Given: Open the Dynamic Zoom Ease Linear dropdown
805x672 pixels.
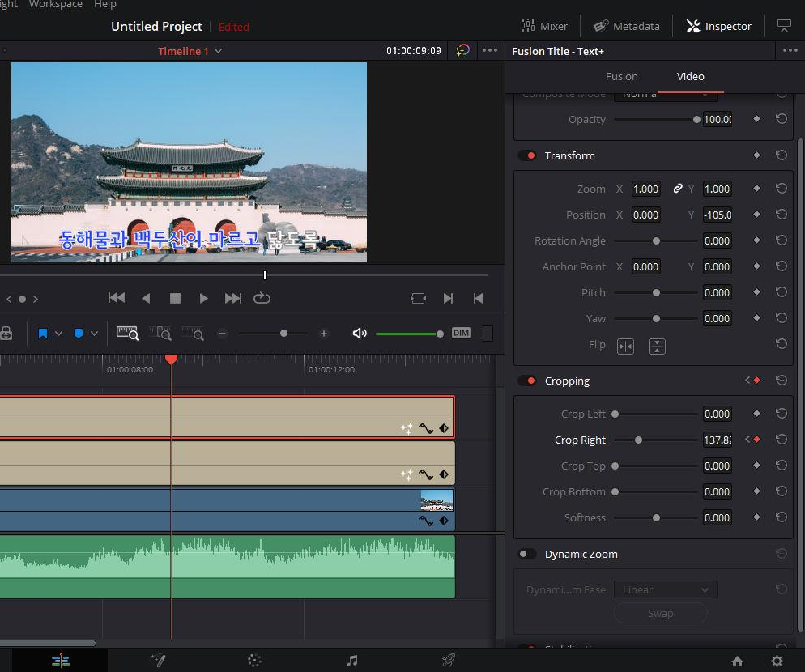Looking at the screenshot, I should (x=666, y=590).
